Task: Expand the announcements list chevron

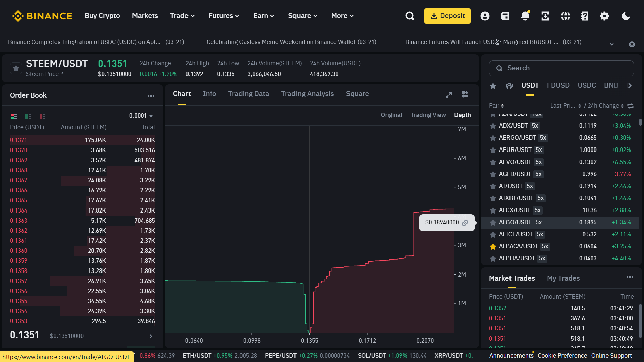Action: pyautogui.click(x=612, y=44)
